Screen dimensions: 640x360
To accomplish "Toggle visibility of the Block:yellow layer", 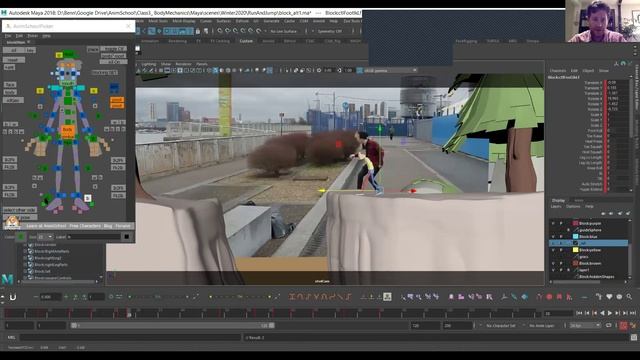I will click(553, 250).
